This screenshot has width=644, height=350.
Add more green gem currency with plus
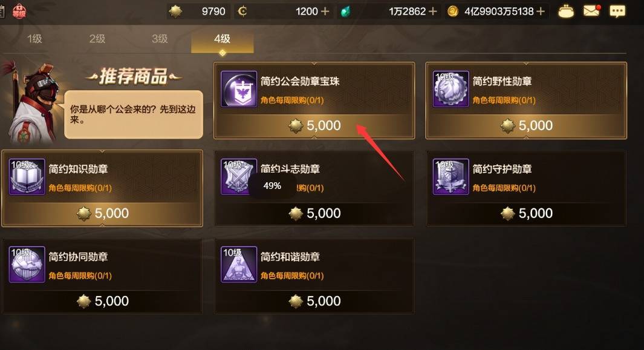click(x=432, y=12)
